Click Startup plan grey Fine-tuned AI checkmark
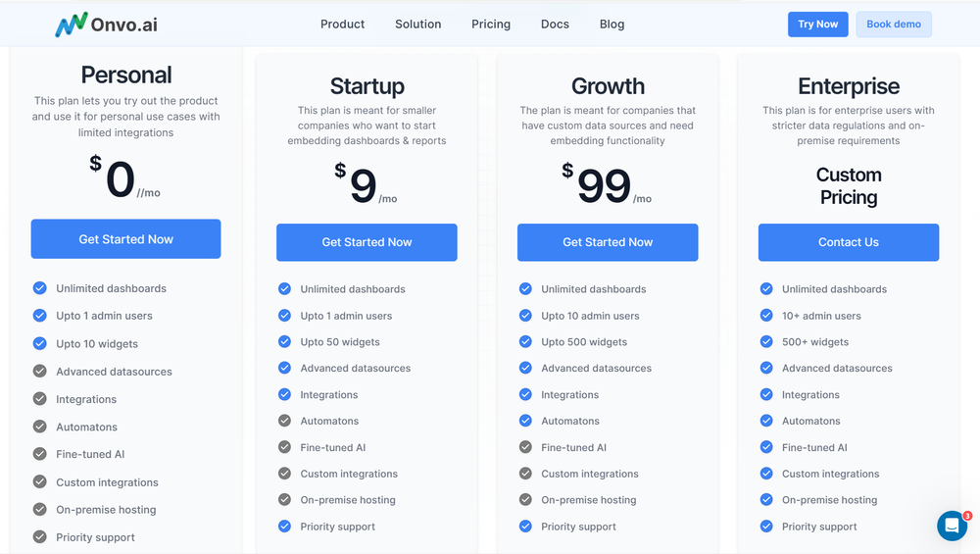Screen dimensions: 980x554 click(x=284, y=447)
